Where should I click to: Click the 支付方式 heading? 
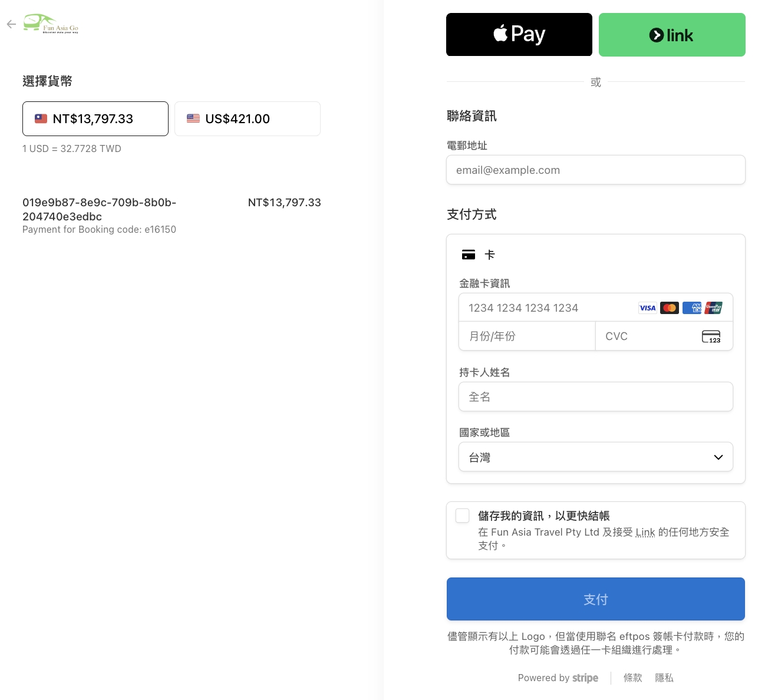coord(472,214)
